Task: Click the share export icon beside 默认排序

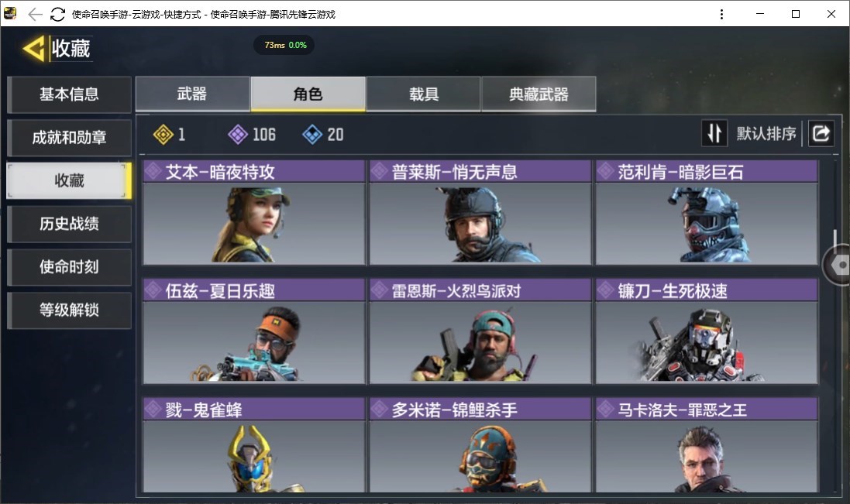Action: [x=821, y=133]
